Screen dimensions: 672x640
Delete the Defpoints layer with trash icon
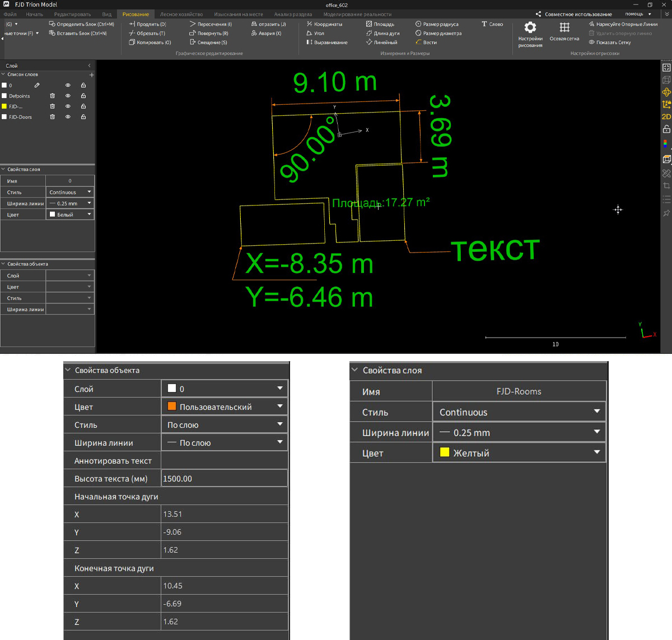[x=53, y=96]
